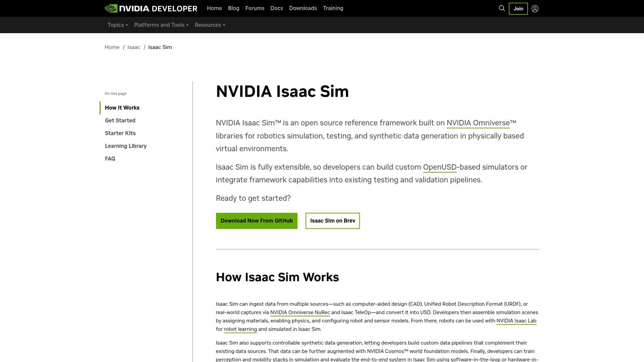This screenshot has height=362, width=644.
Task: Select the Isaac Sim breadcrumb
Action: 160,47
